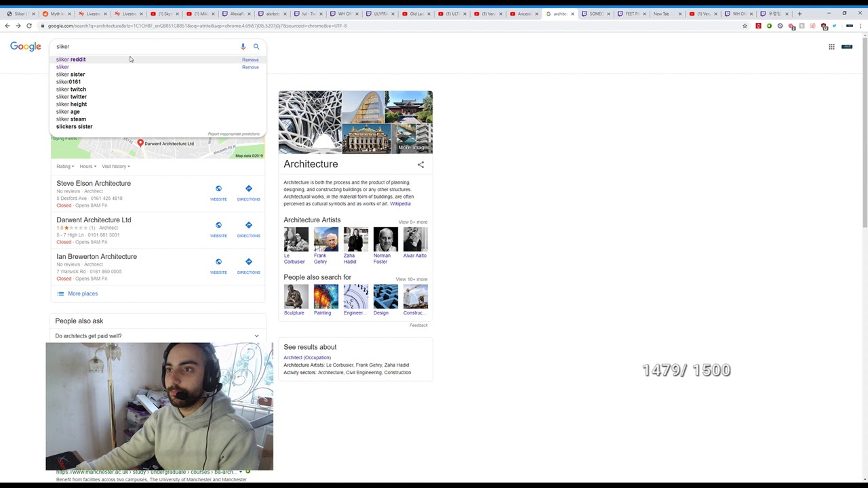Reload the page
868x488 pixels.
coord(29,26)
